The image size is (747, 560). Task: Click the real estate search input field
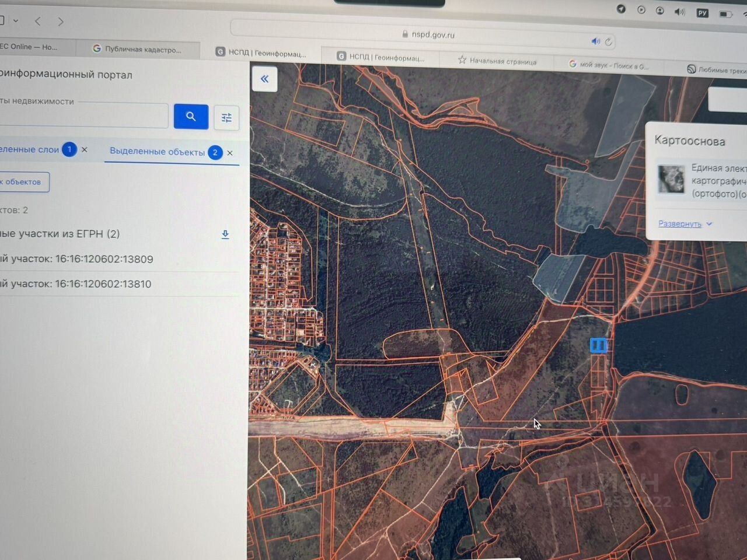[83, 117]
